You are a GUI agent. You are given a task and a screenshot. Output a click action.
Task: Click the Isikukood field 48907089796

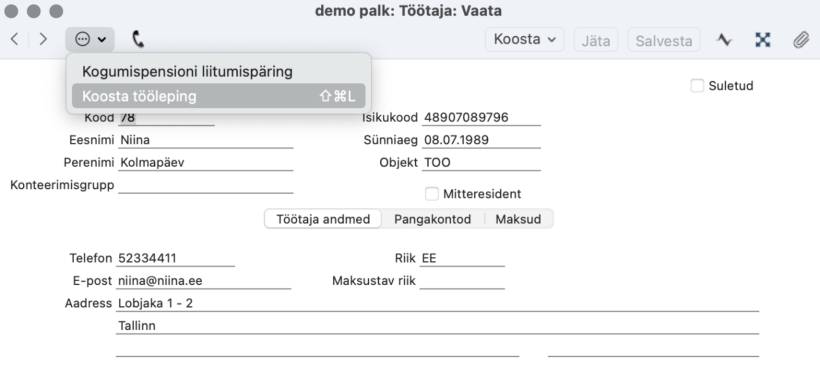point(481,118)
